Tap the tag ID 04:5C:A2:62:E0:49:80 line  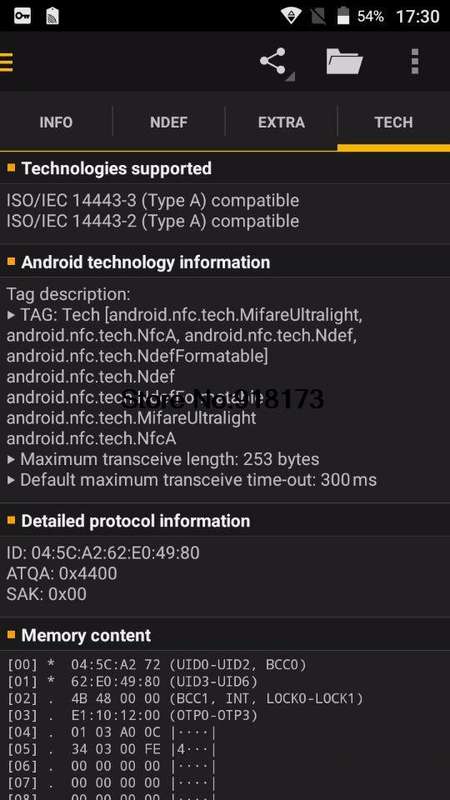click(103, 553)
